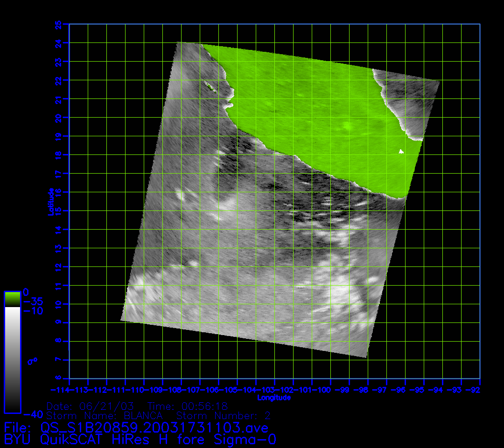
Task: Click the Time 00:56:18 label
Action: click(x=188, y=406)
